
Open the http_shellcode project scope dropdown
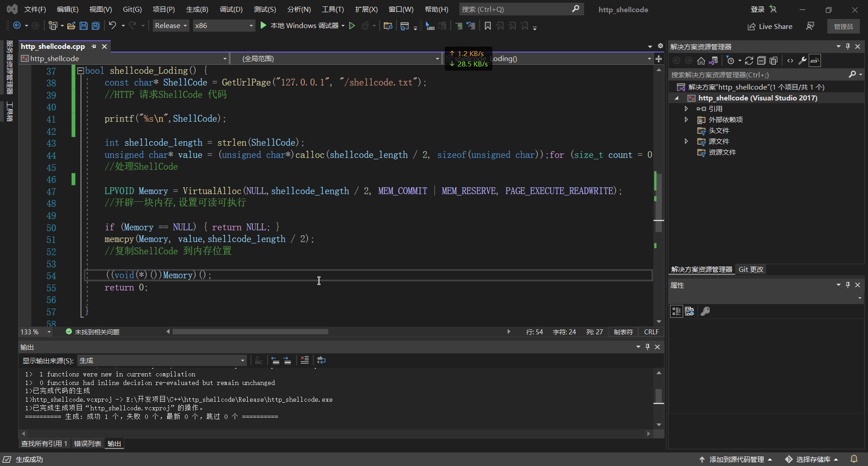124,58
